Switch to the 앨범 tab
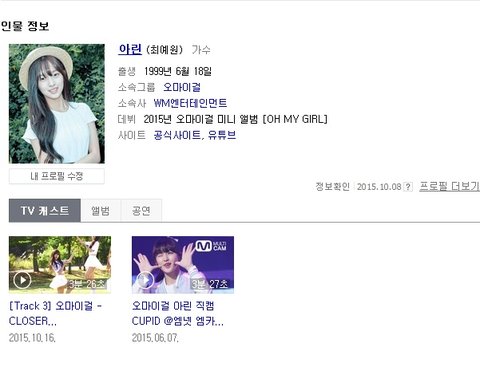 tap(100, 211)
